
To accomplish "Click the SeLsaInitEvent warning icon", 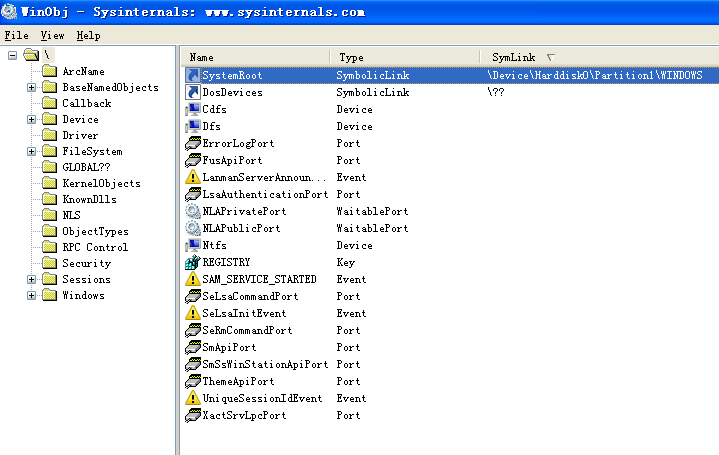I will [x=193, y=313].
